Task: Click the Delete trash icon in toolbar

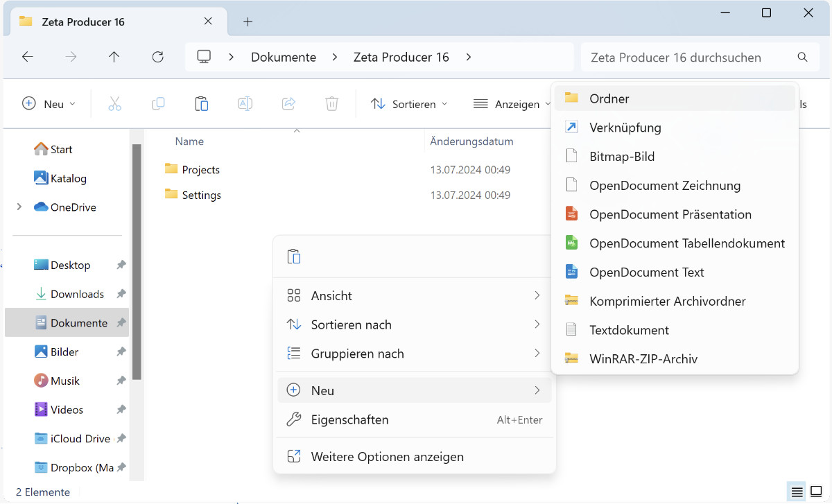Action: tap(331, 104)
